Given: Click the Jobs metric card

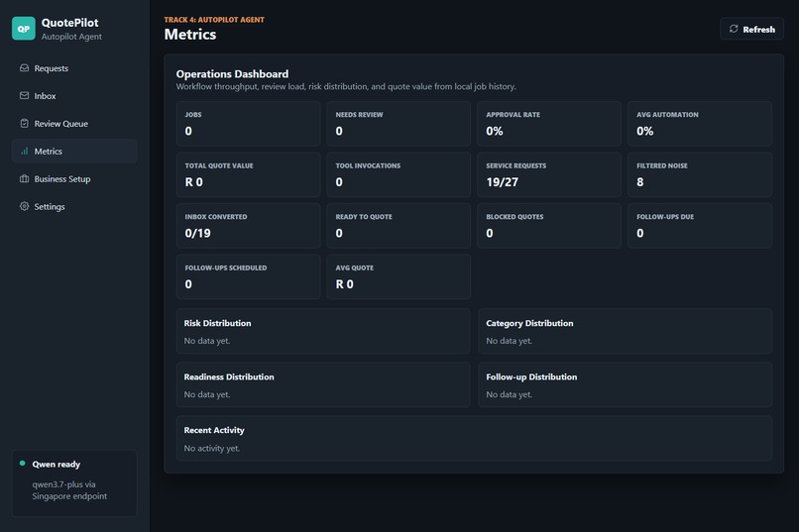Looking at the screenshot, I should (248, 124).
